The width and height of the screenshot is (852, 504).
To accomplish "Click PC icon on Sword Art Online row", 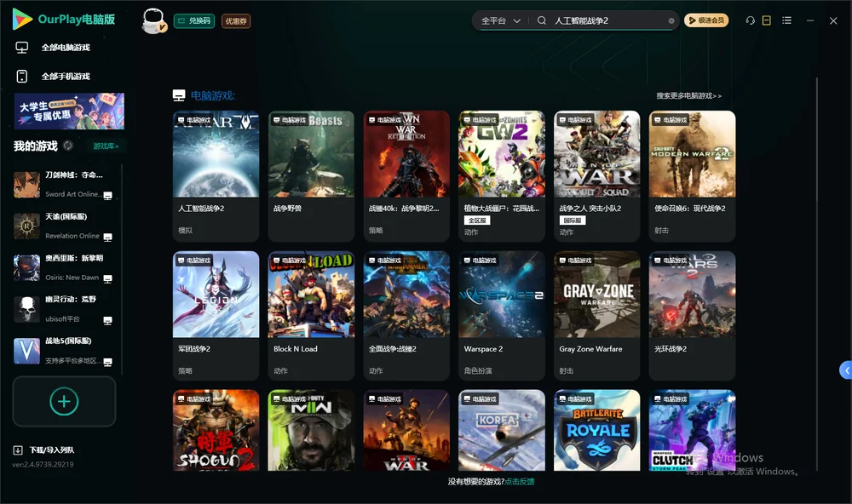I will [x=107, y=196].
